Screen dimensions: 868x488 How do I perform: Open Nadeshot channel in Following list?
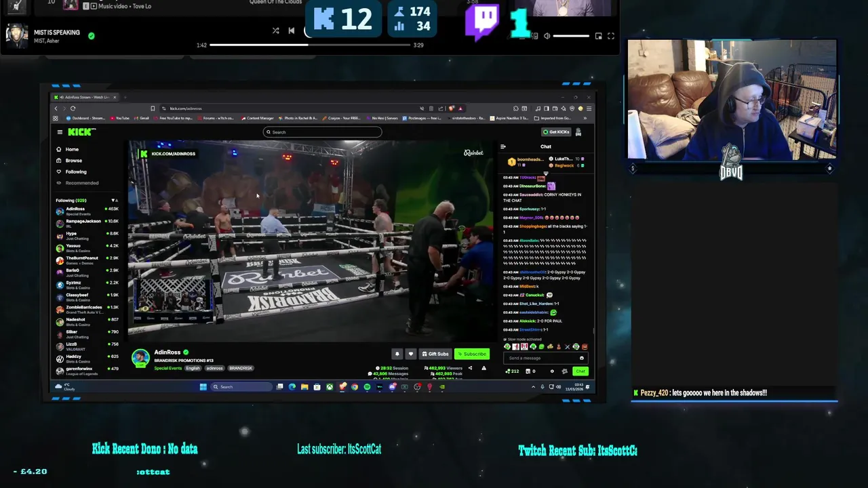[x=87, y=321]
